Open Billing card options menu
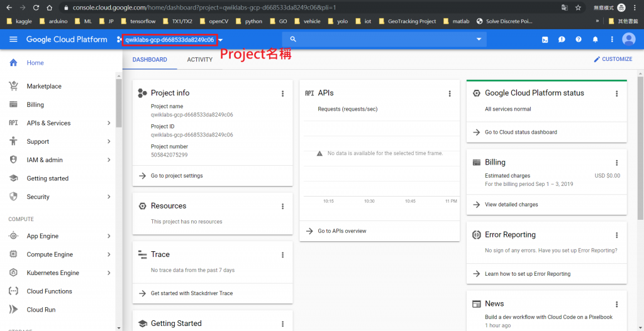 pos(616,163)
